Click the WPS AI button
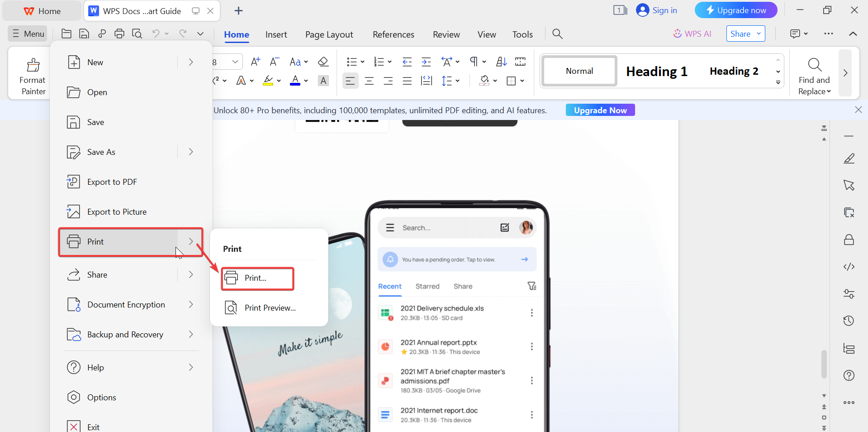Image resolution: width=868 pixels, height=432 pixels. click(692, 34)
